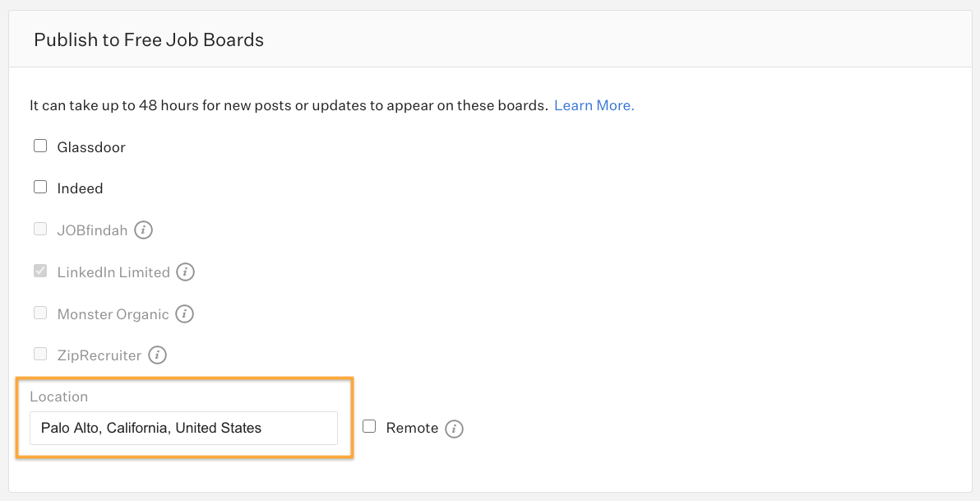
Task: Click the 48 hours notice text
Action: point(289,105)
